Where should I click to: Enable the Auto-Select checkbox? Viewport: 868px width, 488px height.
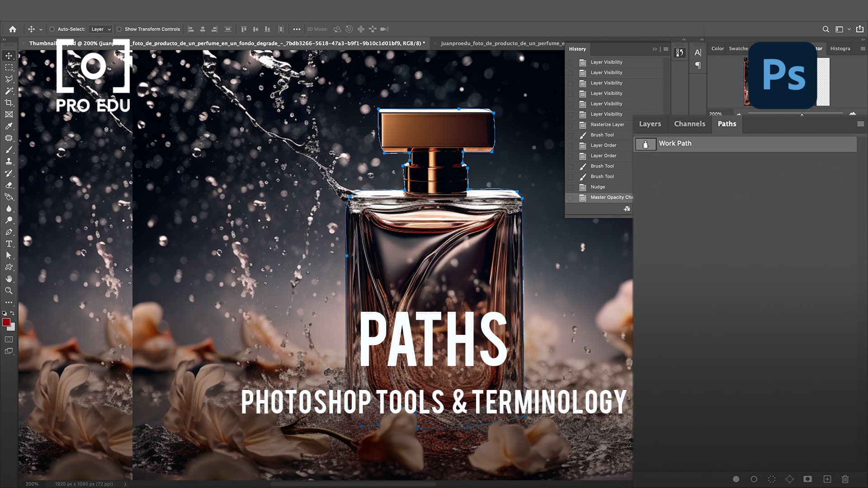click(52, 28)
